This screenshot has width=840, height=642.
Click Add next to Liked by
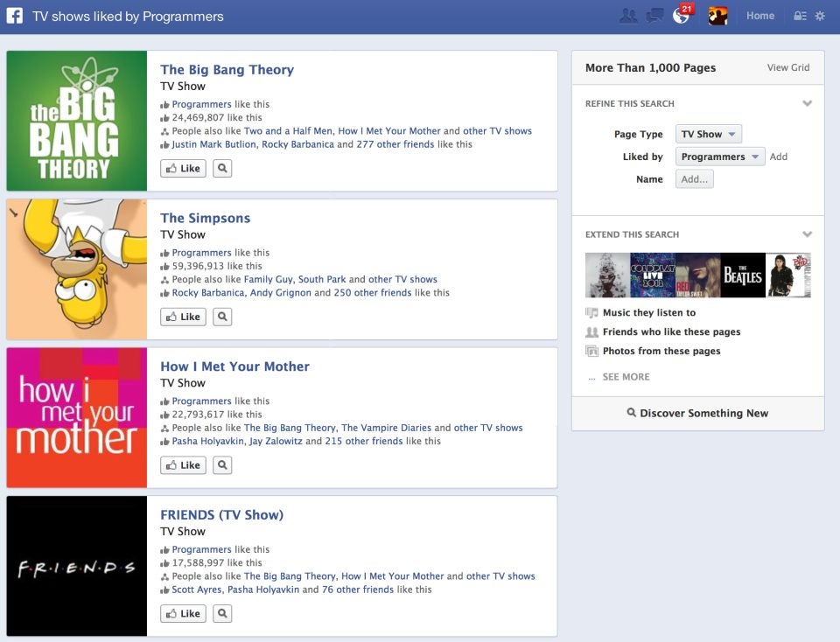pos(779,157)
